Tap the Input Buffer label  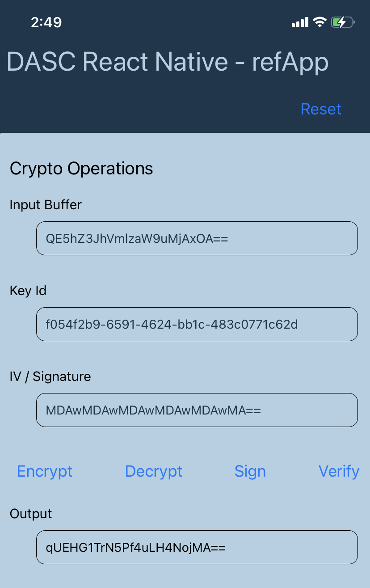[46, 205]
